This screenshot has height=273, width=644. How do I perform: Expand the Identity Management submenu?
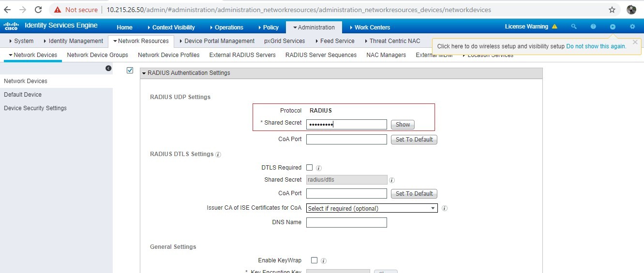tap(73, 41)
